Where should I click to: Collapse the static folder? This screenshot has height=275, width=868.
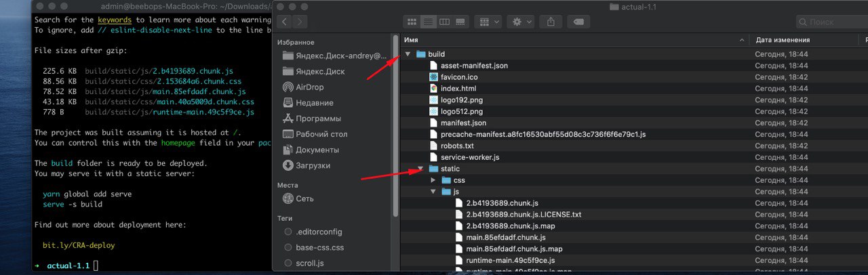point(420,169)
